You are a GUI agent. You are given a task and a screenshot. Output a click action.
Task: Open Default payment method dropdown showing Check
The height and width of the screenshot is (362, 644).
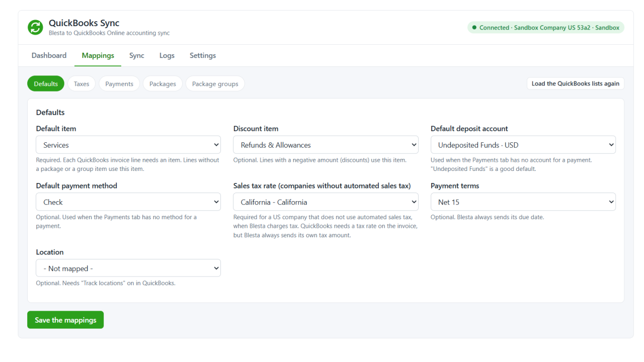[128, 202]
